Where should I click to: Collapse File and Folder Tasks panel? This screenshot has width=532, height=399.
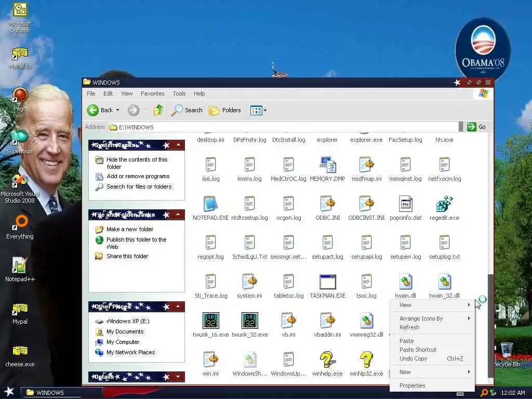coord(178,215)
